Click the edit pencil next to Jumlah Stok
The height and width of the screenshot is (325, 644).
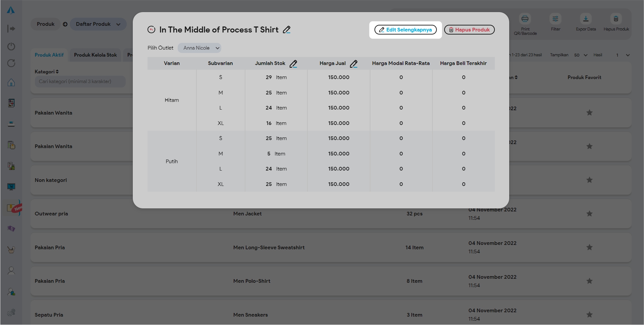pos(293,64)
